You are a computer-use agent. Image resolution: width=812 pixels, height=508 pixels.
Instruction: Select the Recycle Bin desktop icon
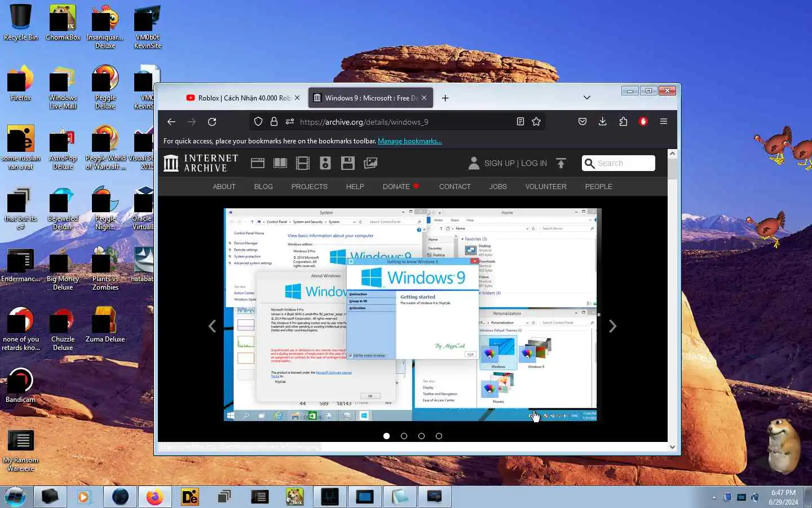(21, 23)
